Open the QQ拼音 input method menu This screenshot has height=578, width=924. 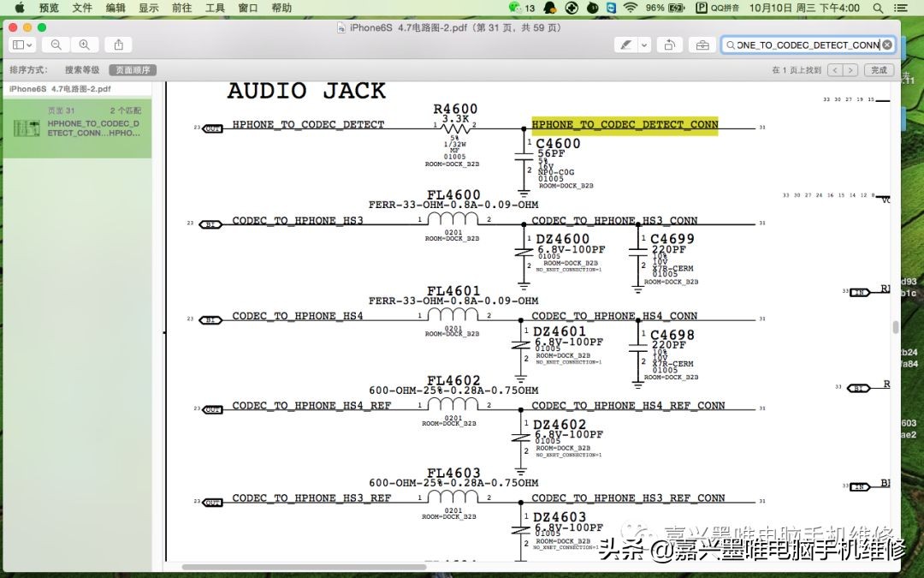click(717, 8)
